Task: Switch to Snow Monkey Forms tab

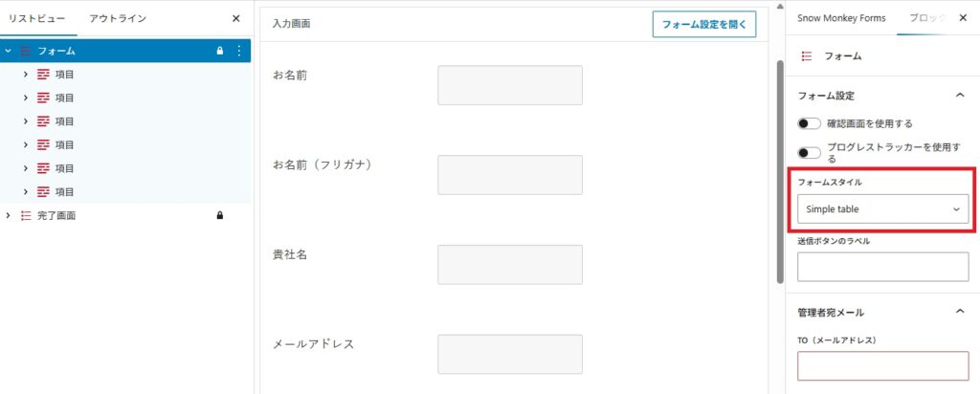Action: pos(841,18)
